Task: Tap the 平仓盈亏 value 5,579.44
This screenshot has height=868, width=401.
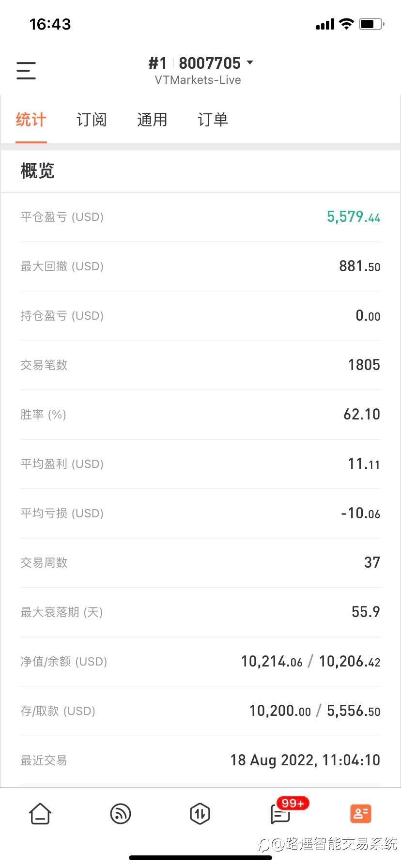Action: pos(354,217)
